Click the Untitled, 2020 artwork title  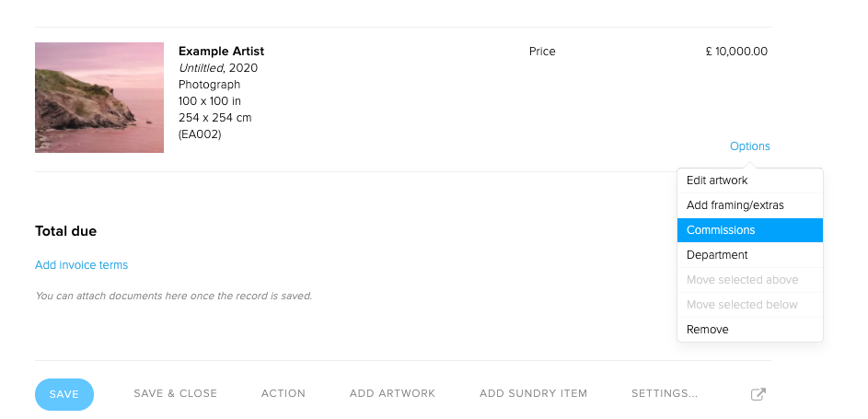[218, 68]
